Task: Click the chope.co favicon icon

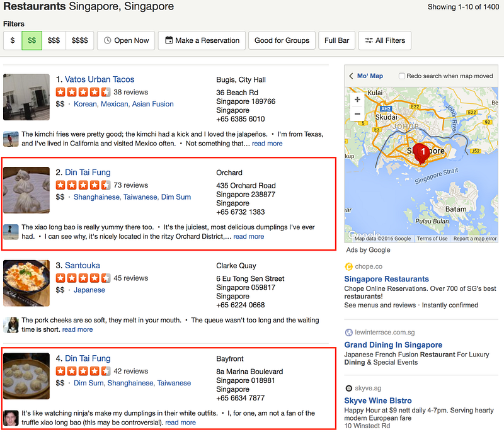Action: (x=348, y=266)
